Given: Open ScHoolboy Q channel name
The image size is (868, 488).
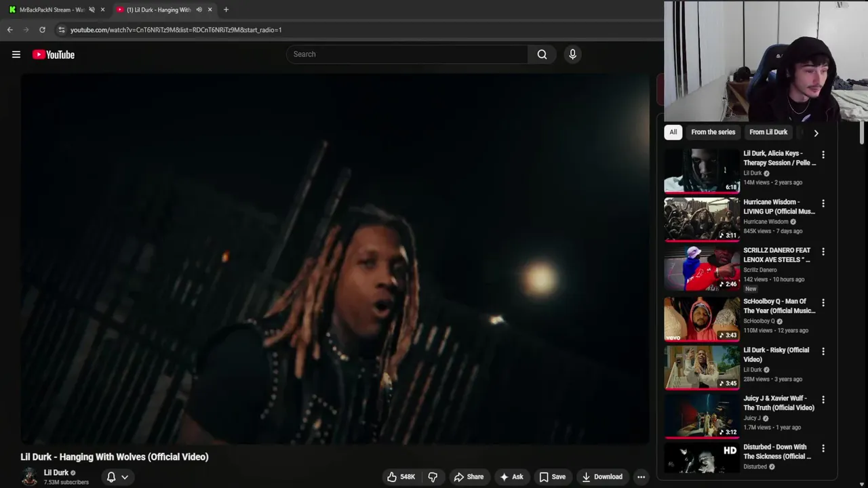Looking at the screenshot, I should 759,321.
